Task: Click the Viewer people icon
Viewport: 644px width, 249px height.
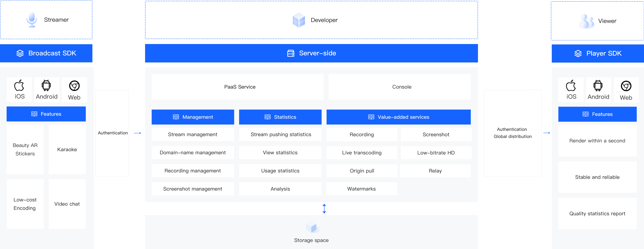Action: click(586, 21)
